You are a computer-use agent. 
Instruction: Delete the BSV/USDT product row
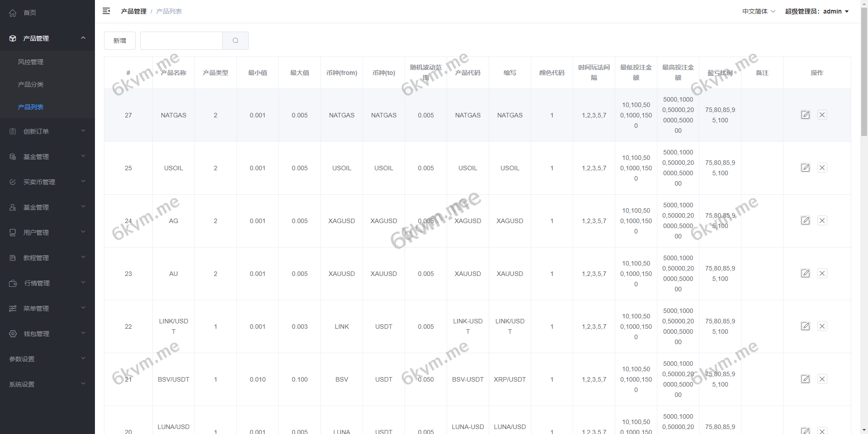click(822, 379)
